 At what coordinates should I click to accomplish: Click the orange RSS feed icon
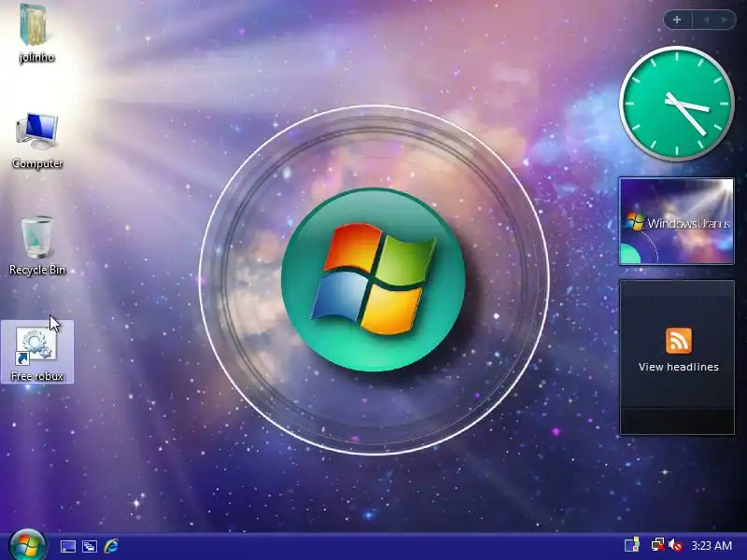pos(679,341)
